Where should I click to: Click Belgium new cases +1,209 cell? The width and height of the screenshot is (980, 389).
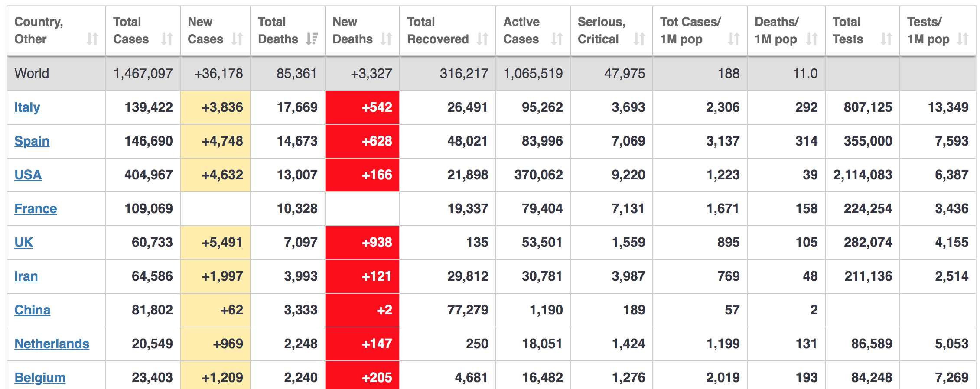[x=215, y=376]
